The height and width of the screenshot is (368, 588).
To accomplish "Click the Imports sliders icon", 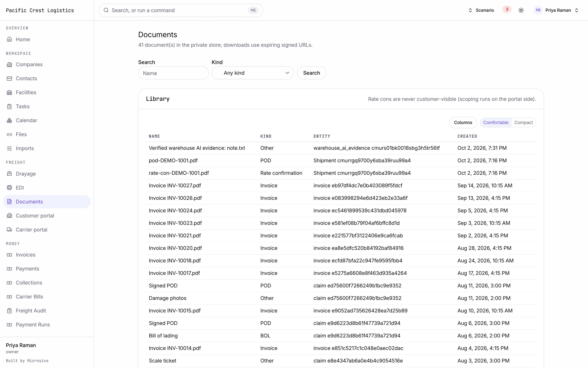I will [9, 148].
